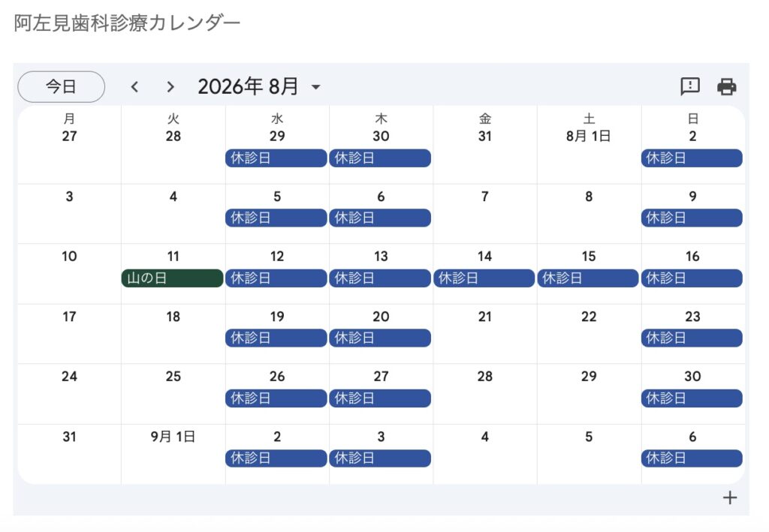The width and height of the screenshot is (769, 532).
Task: Open 休診日 event on August 27
Action: point(380,398)
